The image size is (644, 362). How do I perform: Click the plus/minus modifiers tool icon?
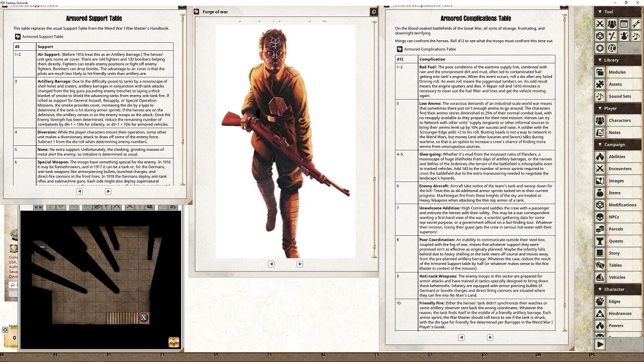pos(612,36)
